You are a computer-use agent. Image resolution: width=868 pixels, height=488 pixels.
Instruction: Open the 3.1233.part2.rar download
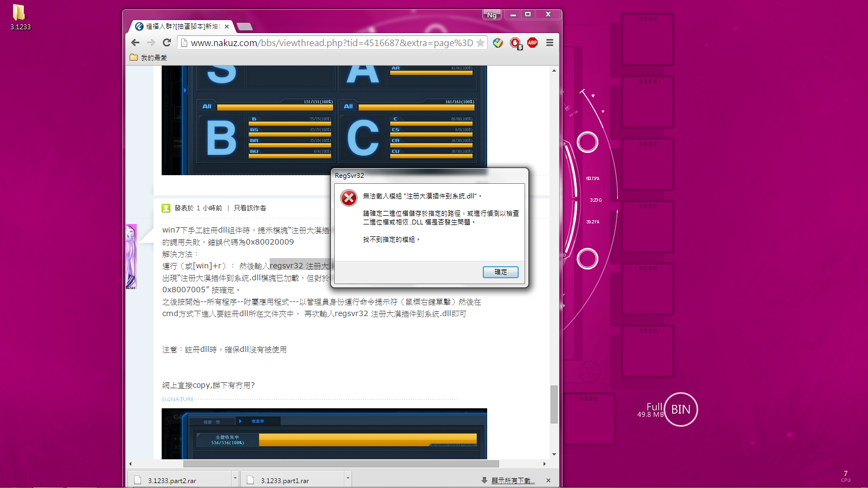180,480
